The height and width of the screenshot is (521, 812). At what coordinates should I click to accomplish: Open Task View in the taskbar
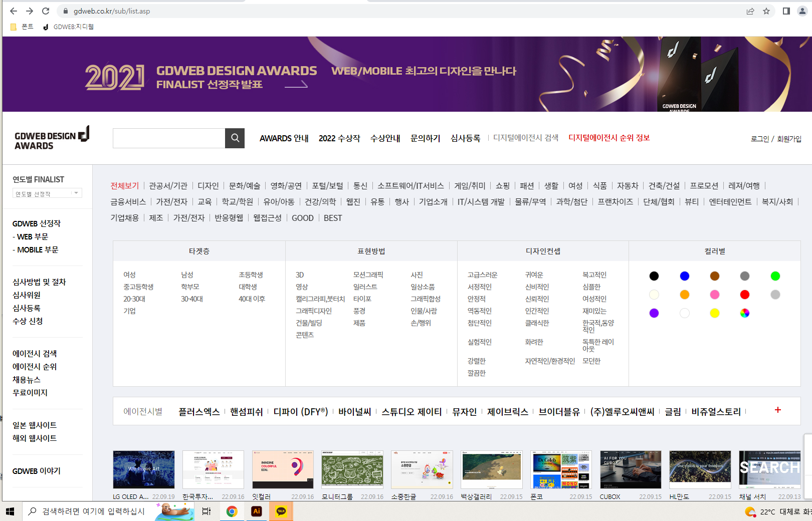click(207, 511)
